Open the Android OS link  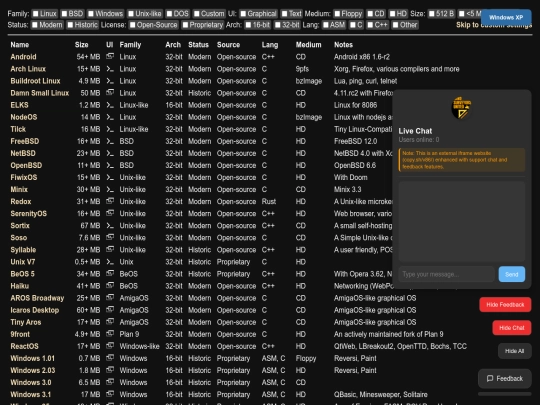[23, 57]
